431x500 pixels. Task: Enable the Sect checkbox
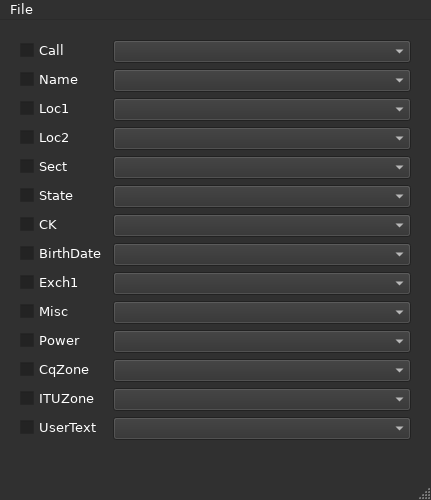tap(27, 166)
